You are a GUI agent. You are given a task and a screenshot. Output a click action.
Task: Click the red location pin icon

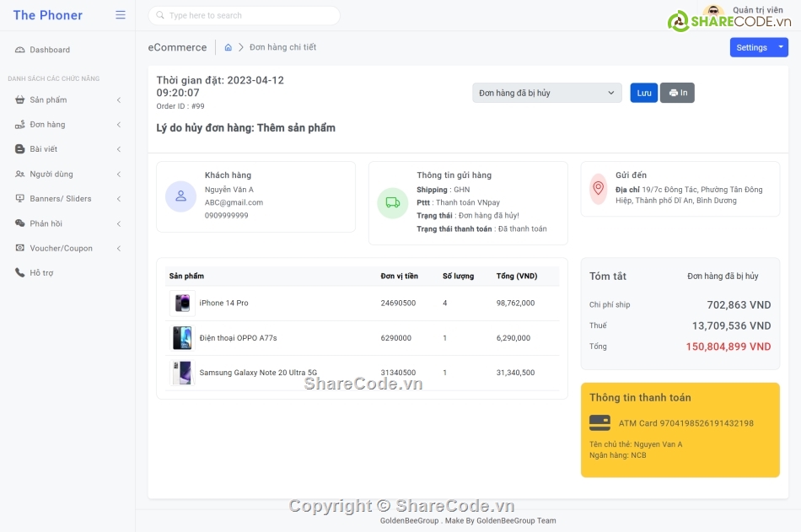pyautogui.click(x=598, y=189)
